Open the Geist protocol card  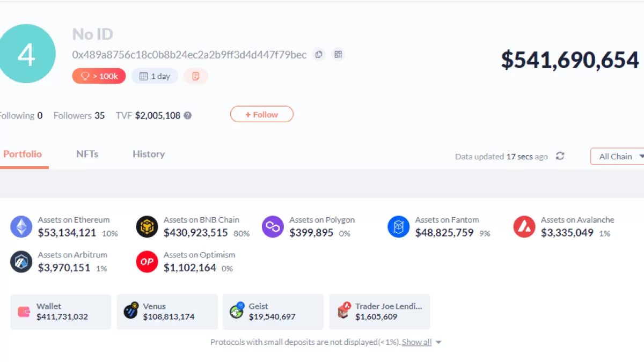[273, 312]
